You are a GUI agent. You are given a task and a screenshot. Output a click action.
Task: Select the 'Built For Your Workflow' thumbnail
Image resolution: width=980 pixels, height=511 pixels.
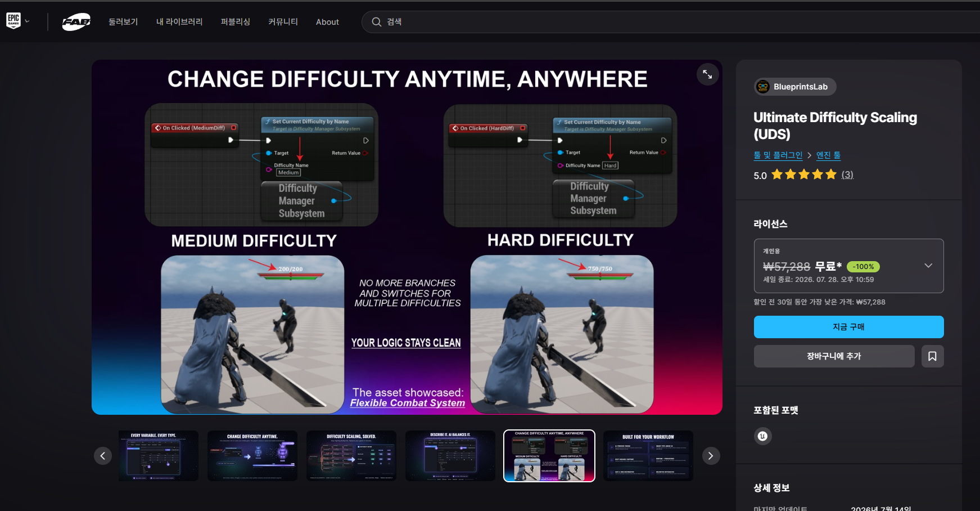[648, 456]
